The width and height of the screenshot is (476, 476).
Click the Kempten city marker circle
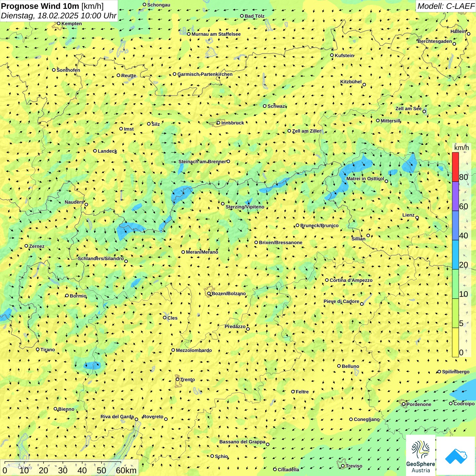[x=58, y=23]
